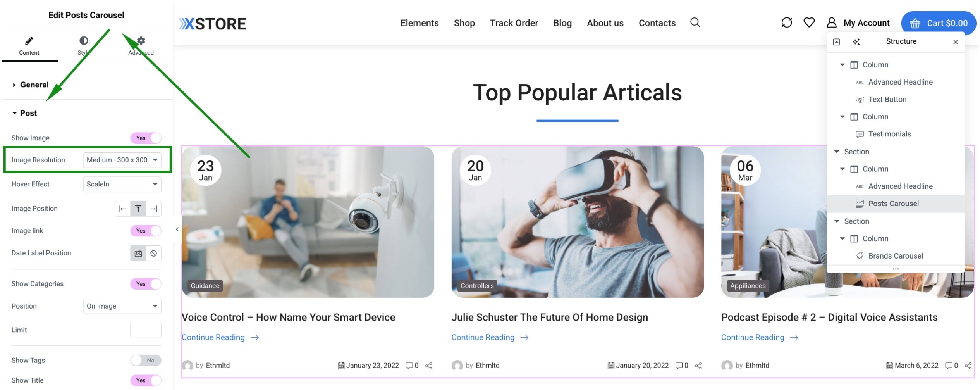Open the wishlist heart icon
Screen dimensions: 980x390
coord(809,22)
